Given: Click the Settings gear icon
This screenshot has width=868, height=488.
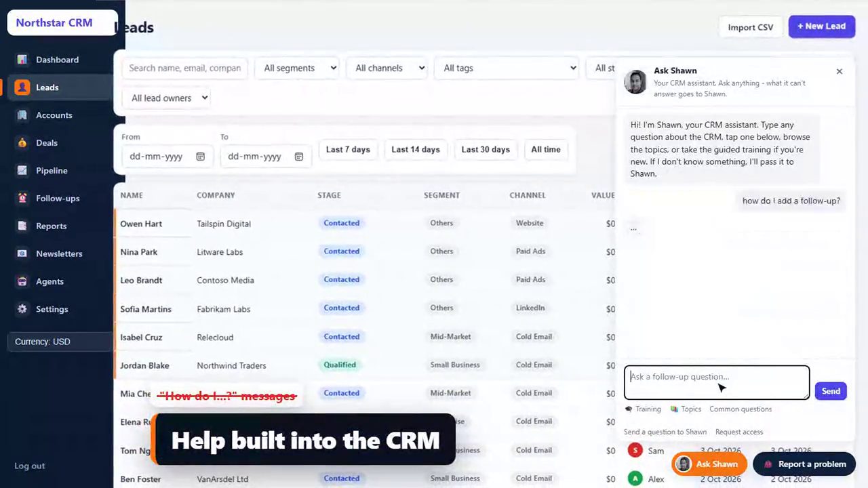Looking at the screenshot, I should (22, 309).
